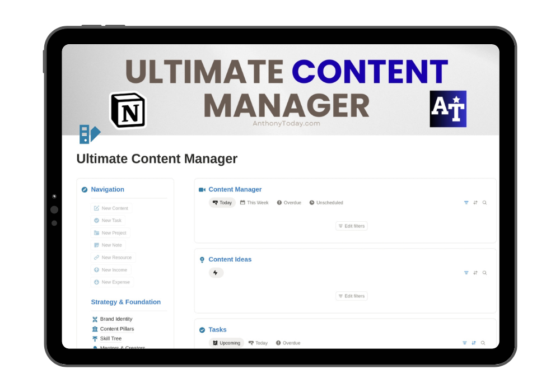Click the New Income button

111,270
